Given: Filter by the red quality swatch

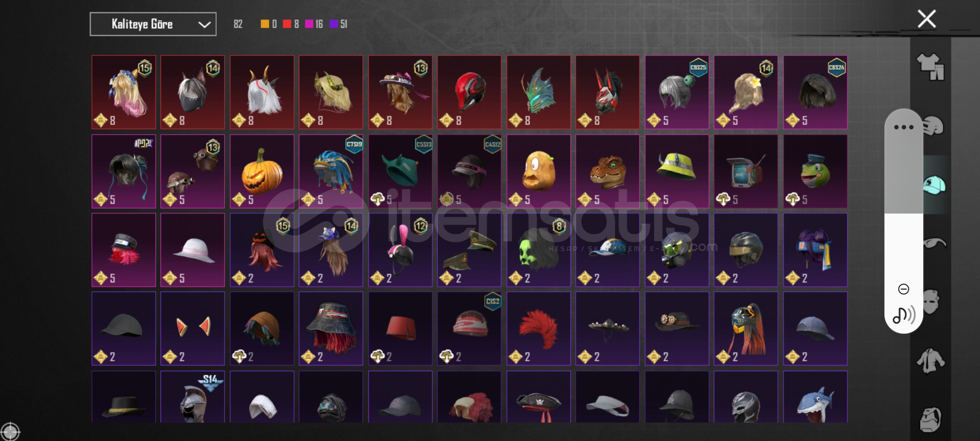Looking at the screenshot, I should tap(287, 24).
